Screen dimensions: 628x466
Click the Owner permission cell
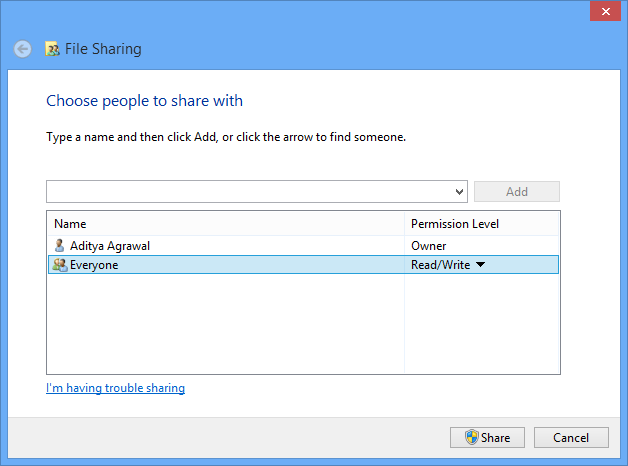coord(429,245)
